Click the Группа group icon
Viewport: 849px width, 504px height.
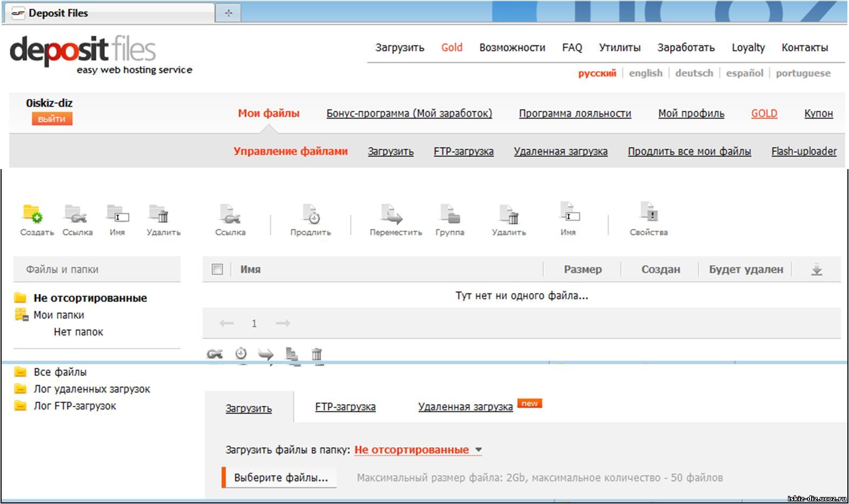tap(450, 214)
